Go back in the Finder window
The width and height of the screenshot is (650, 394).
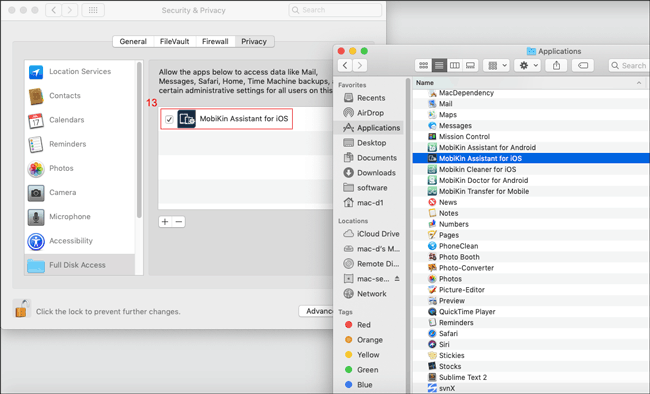tap(345, 65)
